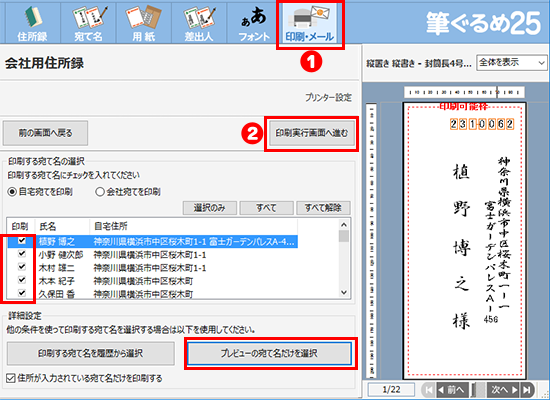This screenshot has height=400, width=550.
Task: Click address list scroll up arrow
Action: coord(344,225)
